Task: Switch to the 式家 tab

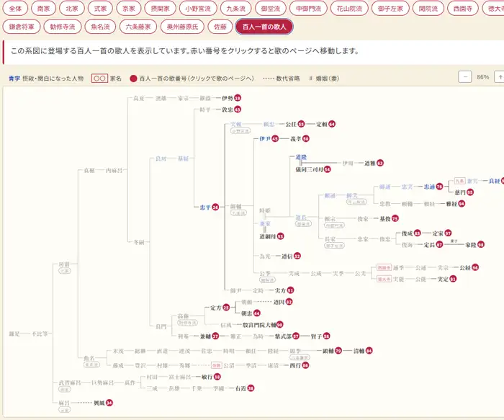Action: tap(100, 9)
